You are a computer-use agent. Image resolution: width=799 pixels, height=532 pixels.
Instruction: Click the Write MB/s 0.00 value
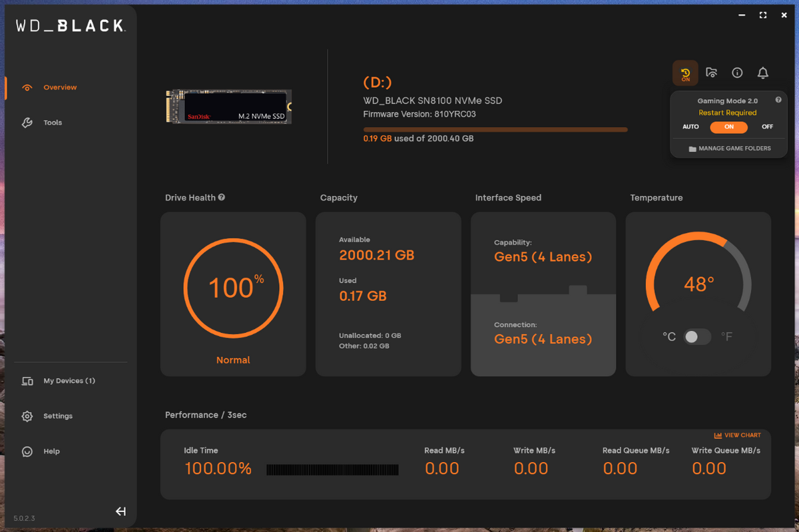click(x=531, y=469)
